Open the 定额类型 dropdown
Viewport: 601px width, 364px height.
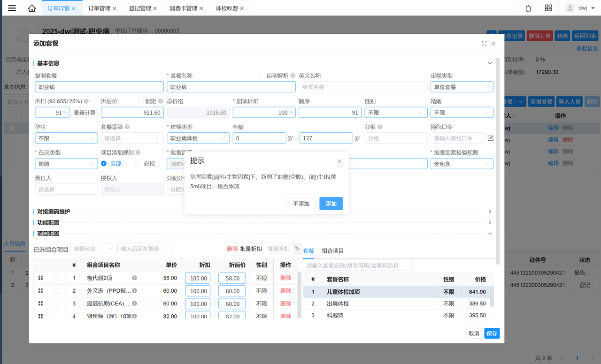pos(462,87)
